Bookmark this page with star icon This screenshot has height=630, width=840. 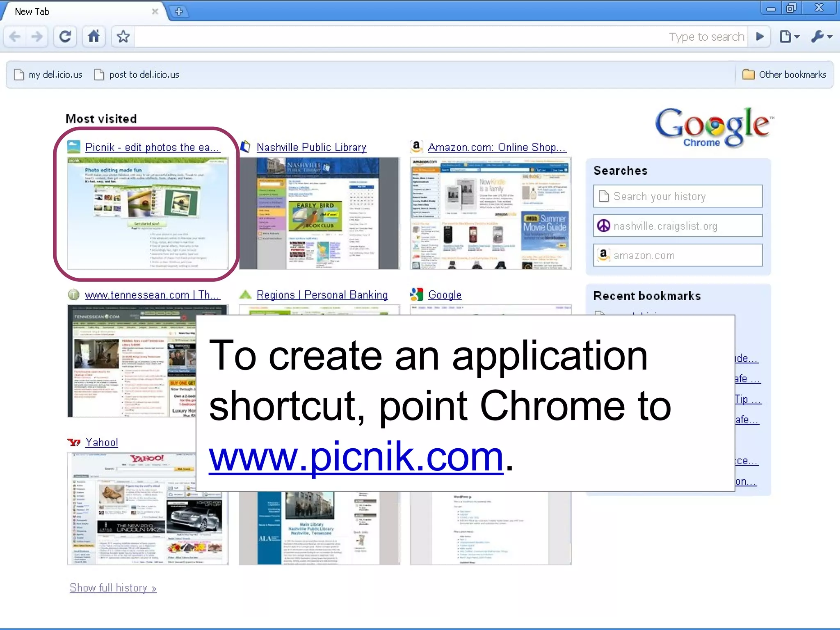(x=123, y=37)
